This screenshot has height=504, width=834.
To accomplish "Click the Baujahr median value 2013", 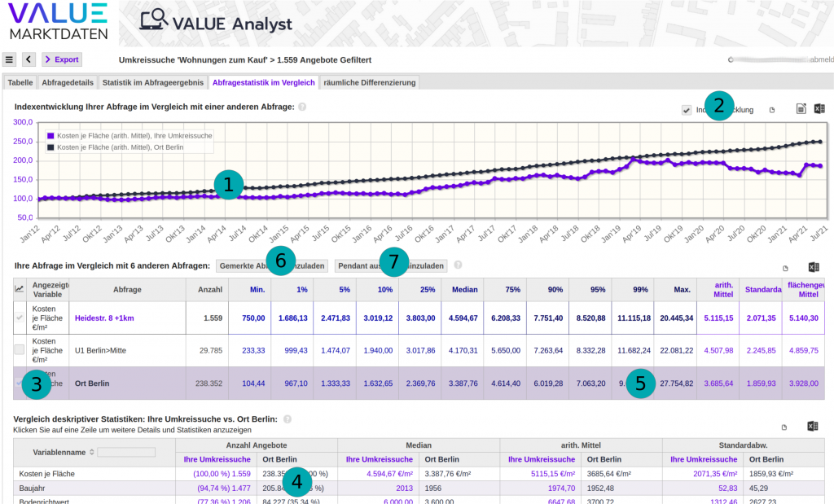I will click(x=404, y=488).
